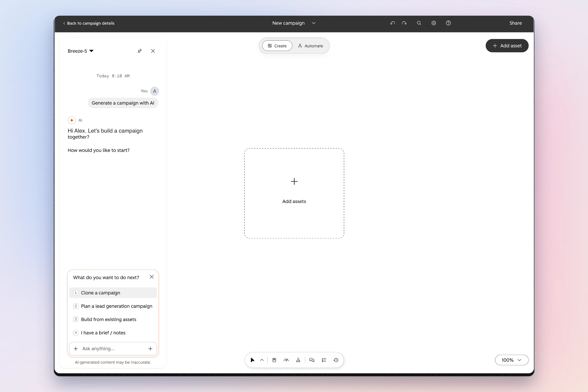Dismiss the 'What do you want to do next?' card

pyautogui.click(x=152, y=277)
